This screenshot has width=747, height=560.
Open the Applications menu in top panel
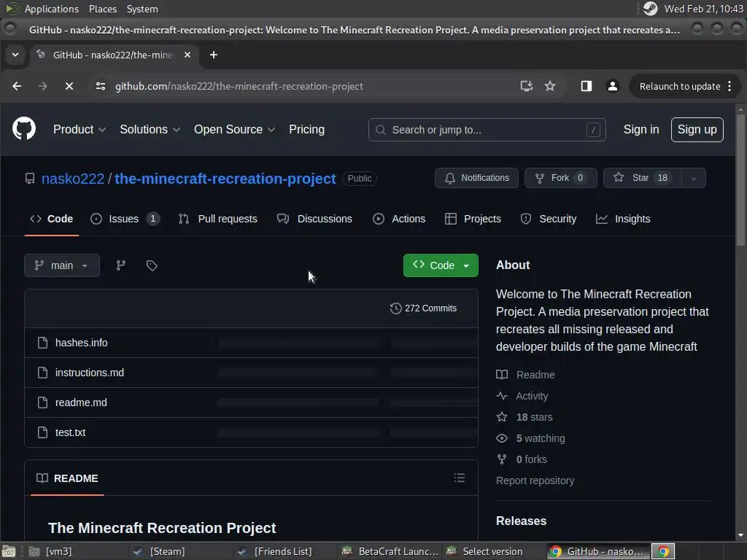click(x=52, y=9)
